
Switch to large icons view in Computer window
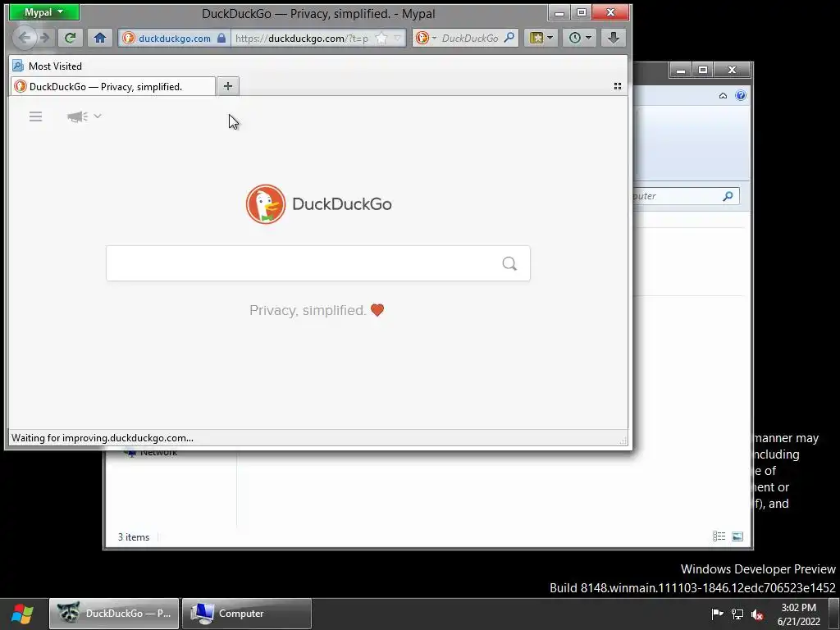pos(737,536)
